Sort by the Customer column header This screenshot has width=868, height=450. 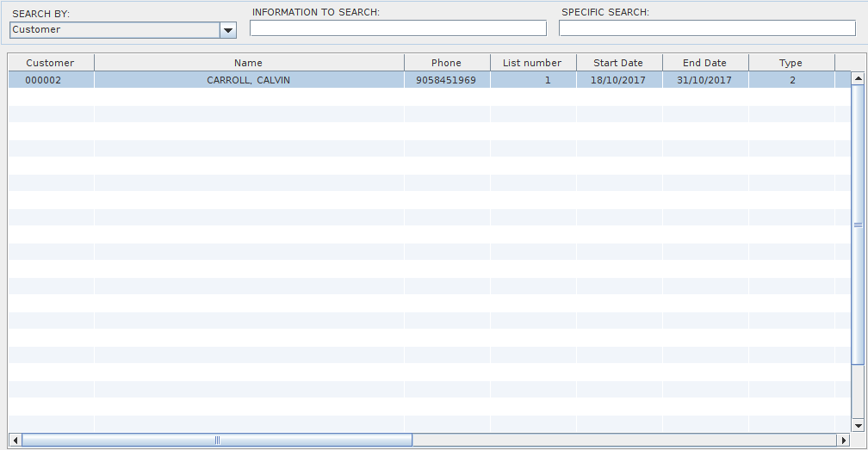click(50, 63)
